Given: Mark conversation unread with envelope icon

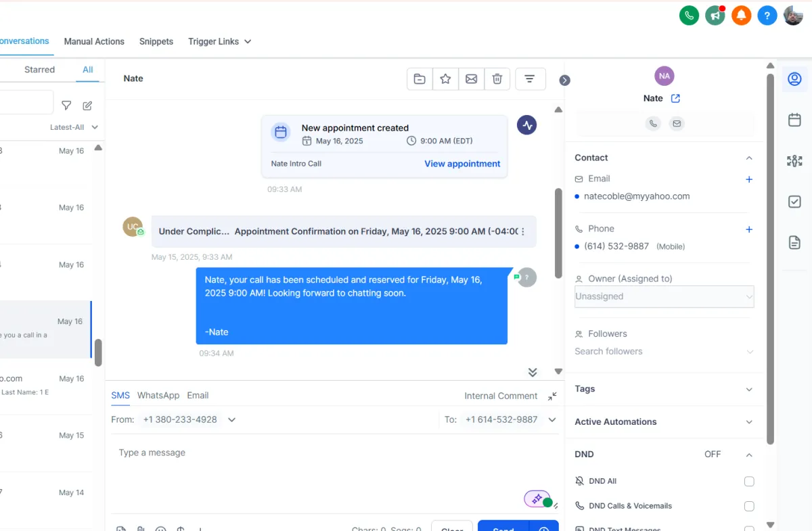Looking at the screenshot, I should click(471, 79).
